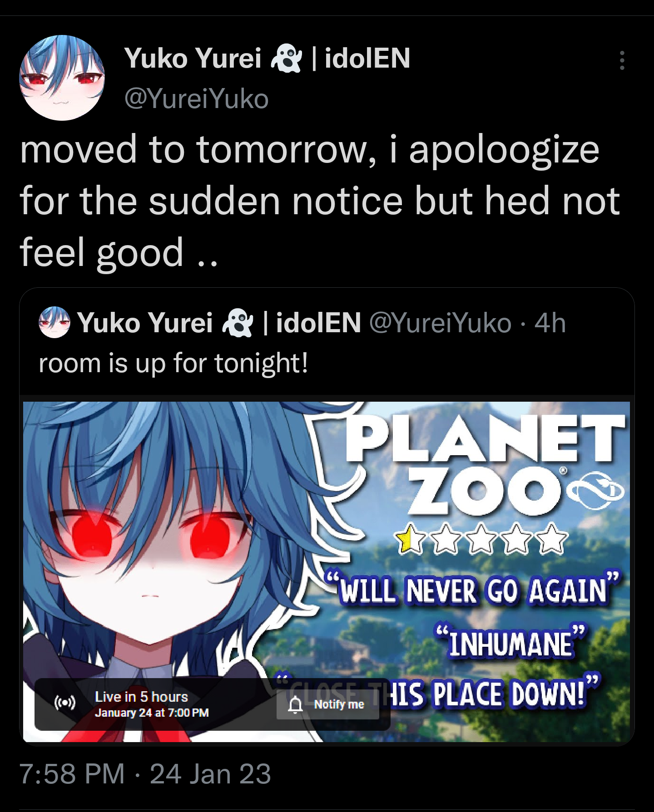Image resolution: width=654 pixels, height=812 pixels.
Task: Click the ghost emoji in display name
Action: 286,58
